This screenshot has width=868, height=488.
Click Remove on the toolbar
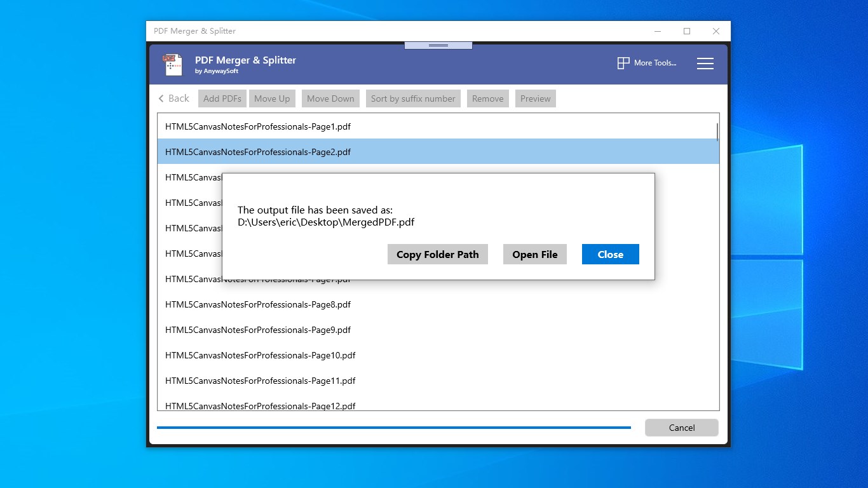[487, 98]
